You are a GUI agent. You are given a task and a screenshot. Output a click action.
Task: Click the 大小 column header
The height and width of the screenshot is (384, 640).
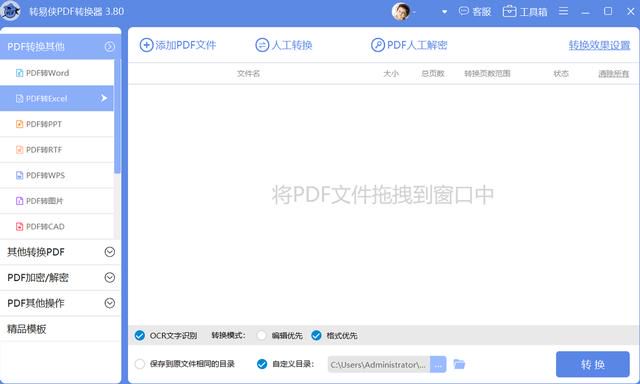(391, 73)
